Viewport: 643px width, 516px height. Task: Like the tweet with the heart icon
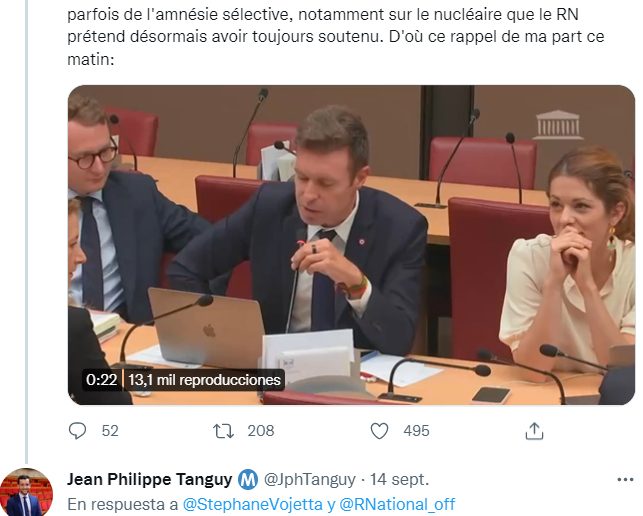click(379, 431)
